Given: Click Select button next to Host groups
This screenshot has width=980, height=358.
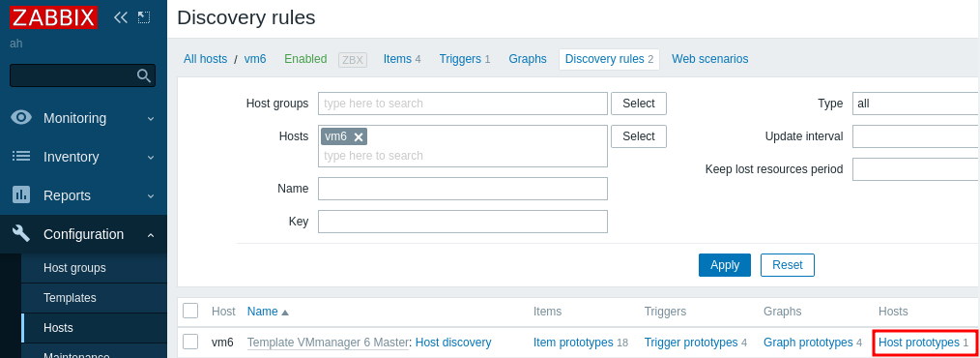Looking at the screenshot, I should (639, 104).
